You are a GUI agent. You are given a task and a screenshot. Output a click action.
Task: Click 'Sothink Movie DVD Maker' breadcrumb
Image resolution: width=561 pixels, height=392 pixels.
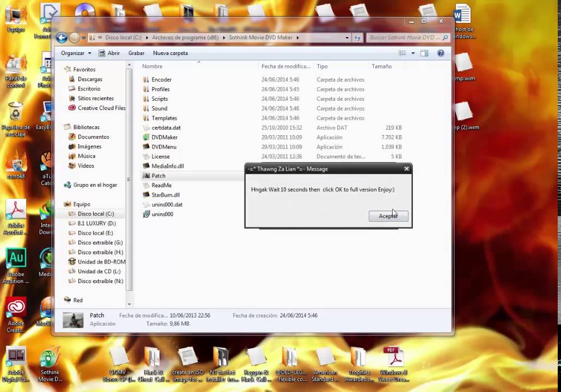pos(260,37)
